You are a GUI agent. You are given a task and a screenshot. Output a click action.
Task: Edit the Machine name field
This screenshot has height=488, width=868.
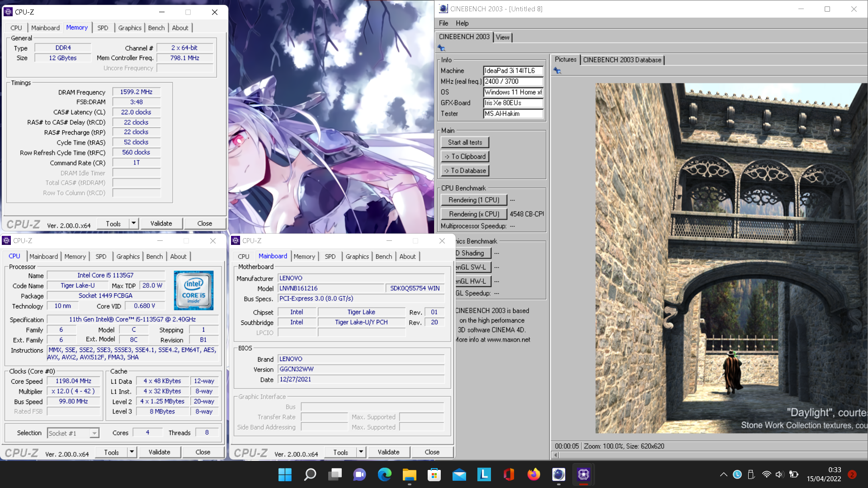tap(513, 70)
